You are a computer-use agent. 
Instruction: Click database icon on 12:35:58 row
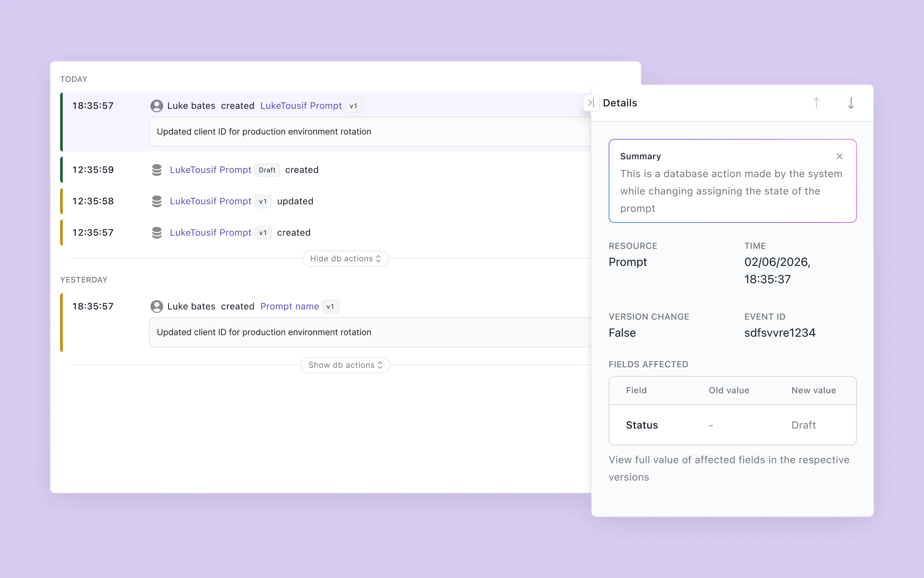[x=157, y=201]
